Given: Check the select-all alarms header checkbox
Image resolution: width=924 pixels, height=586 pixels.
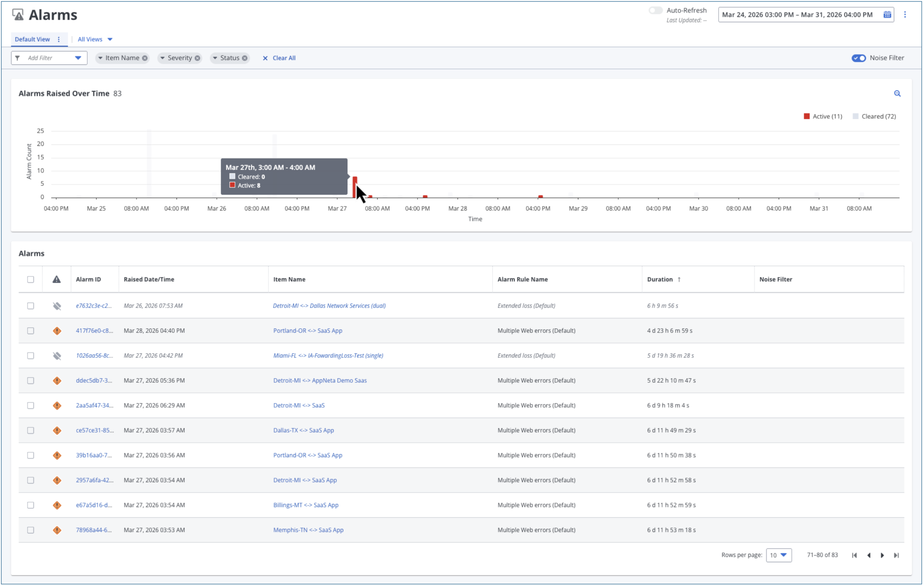Looking at the screenshot, I should click(31, 279).
